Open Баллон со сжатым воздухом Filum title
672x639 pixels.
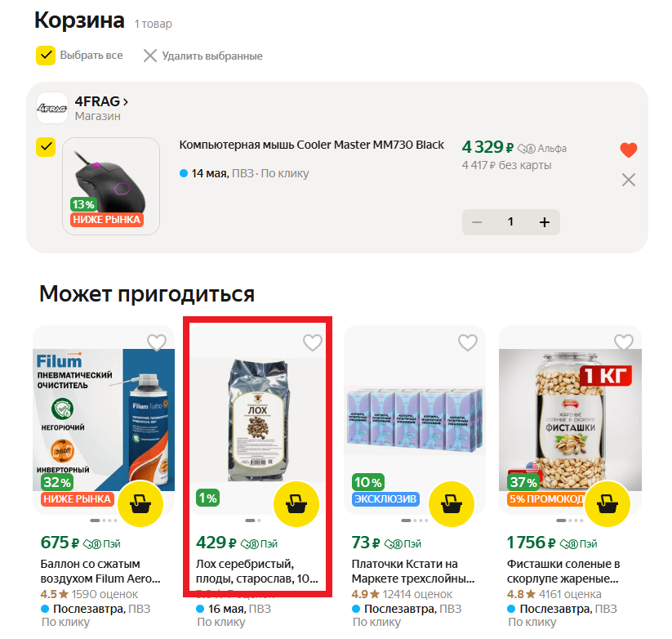pyautogui.click(x=100, y=571)
